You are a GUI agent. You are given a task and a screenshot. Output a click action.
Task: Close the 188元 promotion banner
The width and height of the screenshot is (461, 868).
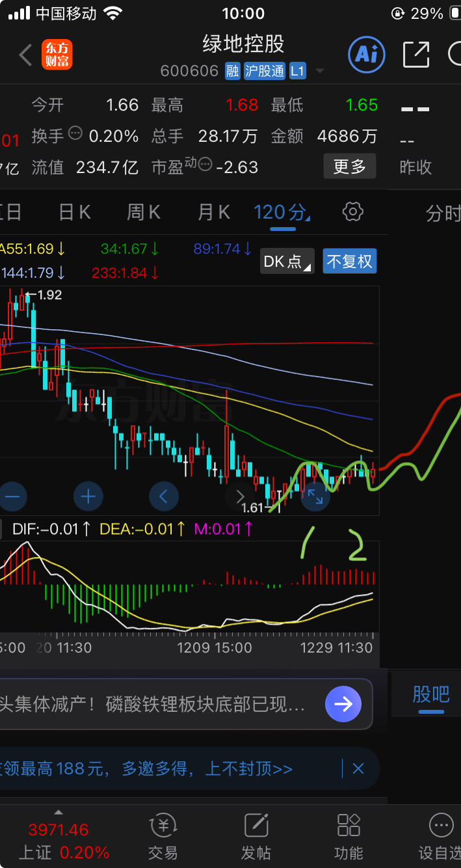coord(358,769)
